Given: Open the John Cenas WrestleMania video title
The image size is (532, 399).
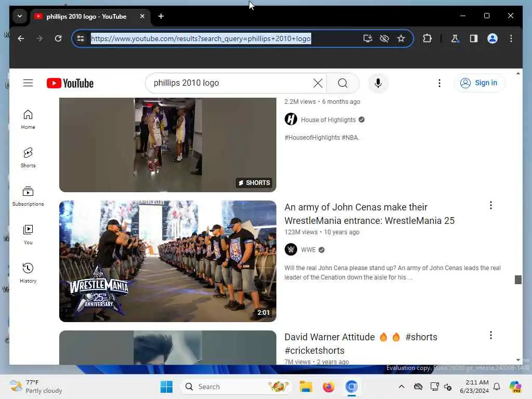Looking at the screenshot, I should pyautogui.click(x=369, y=214).
